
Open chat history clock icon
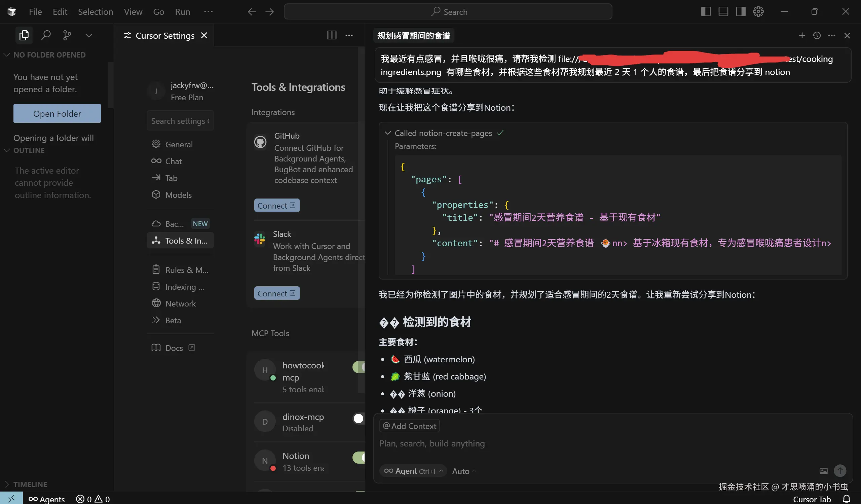[x=817, y=36]
